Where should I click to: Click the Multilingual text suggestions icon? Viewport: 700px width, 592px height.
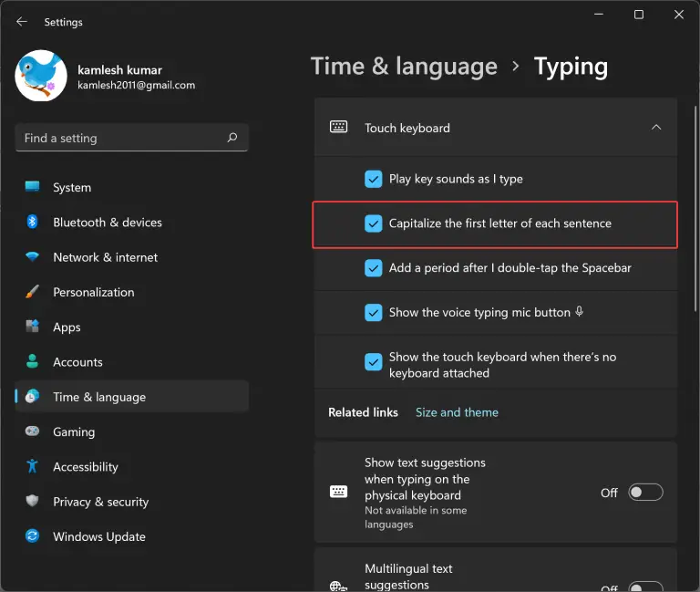(338, 586)
